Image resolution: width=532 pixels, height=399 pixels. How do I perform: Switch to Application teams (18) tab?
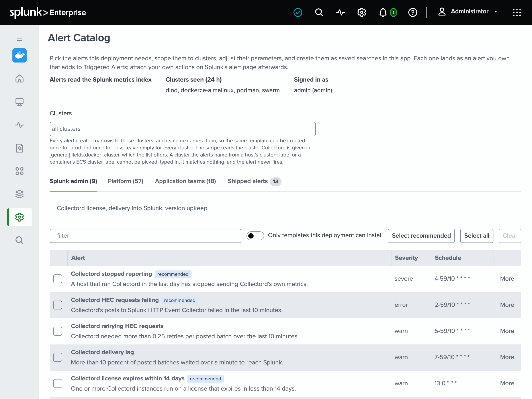(186, 181)
